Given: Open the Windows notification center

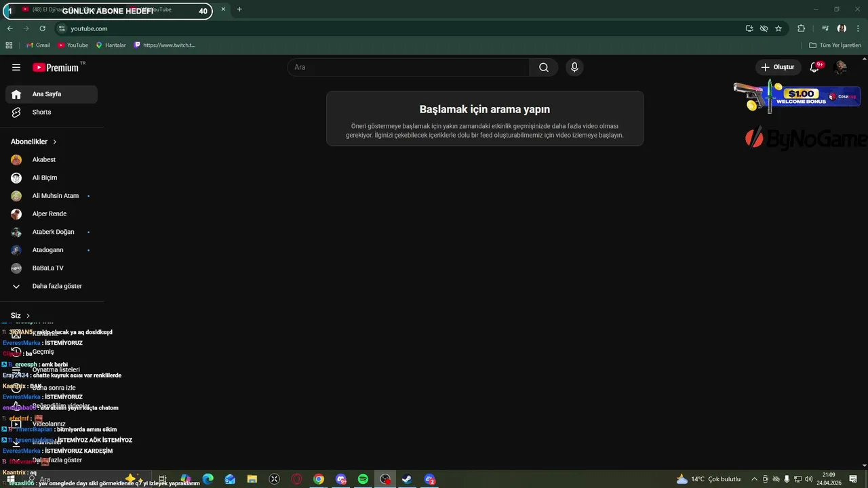Looking at the screenshot, I should (853, 479).
